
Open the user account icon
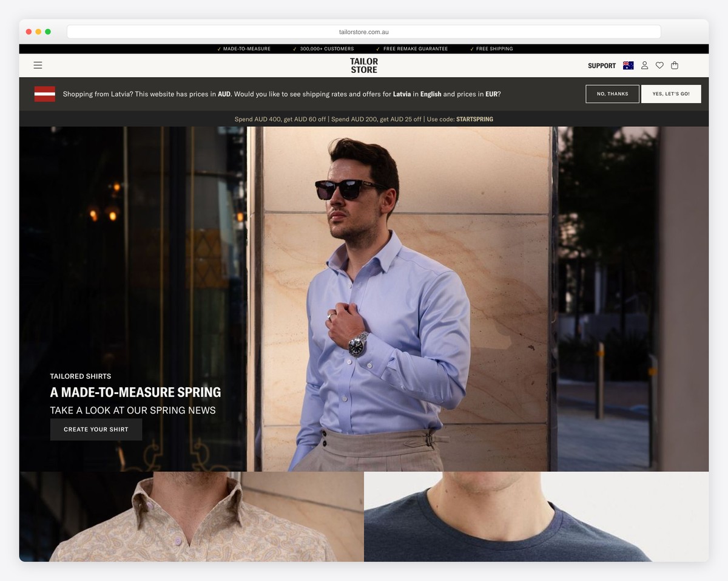(x=644, y=66)
